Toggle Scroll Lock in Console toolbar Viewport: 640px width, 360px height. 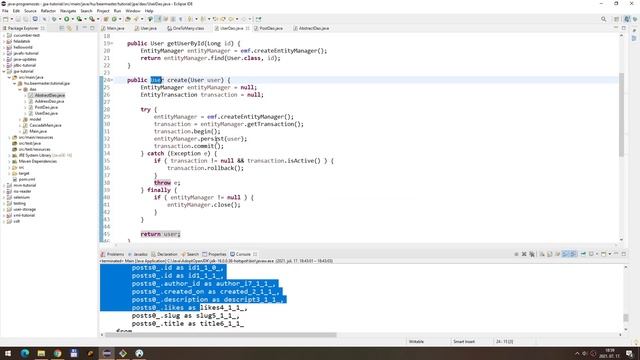(x=550, y=254)
